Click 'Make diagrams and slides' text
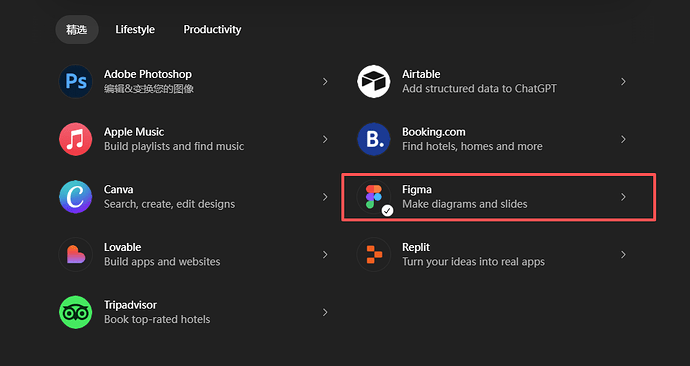The height and width of the screenshot is (366, 690). [x=465, y=204]
